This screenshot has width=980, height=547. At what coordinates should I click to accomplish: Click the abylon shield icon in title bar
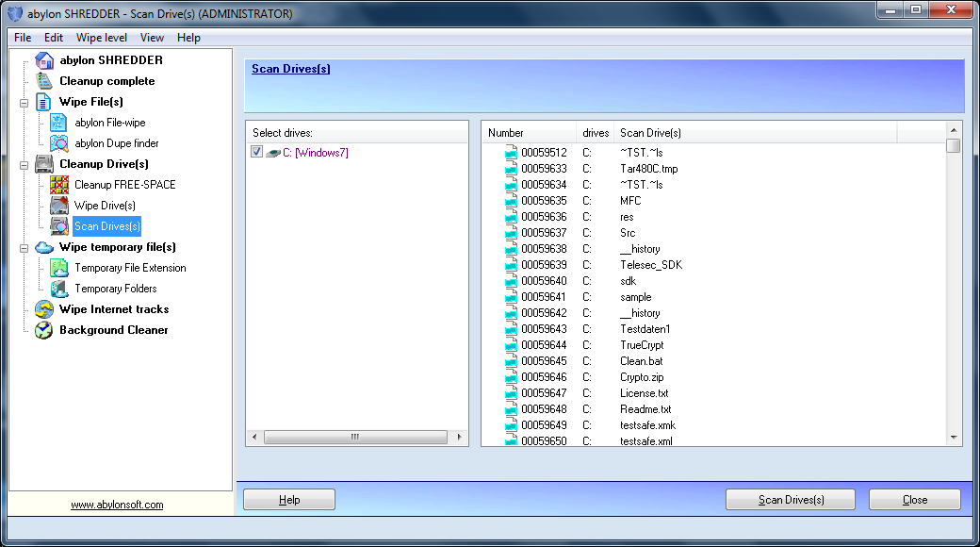(15, 13)
